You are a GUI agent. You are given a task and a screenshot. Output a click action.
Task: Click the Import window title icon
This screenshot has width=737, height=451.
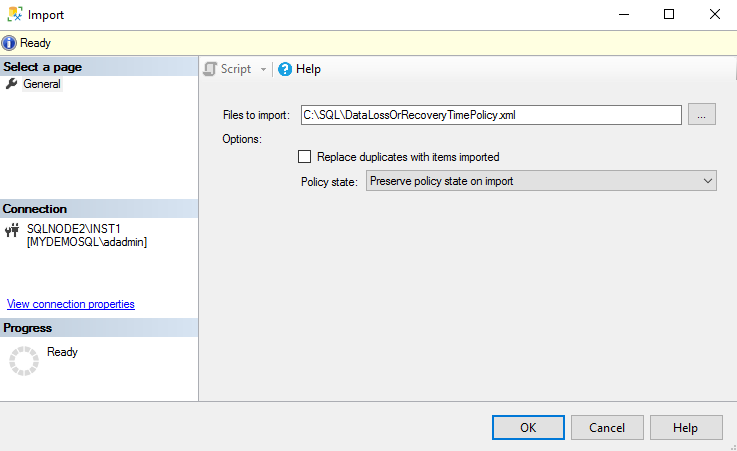click(14, 14)
